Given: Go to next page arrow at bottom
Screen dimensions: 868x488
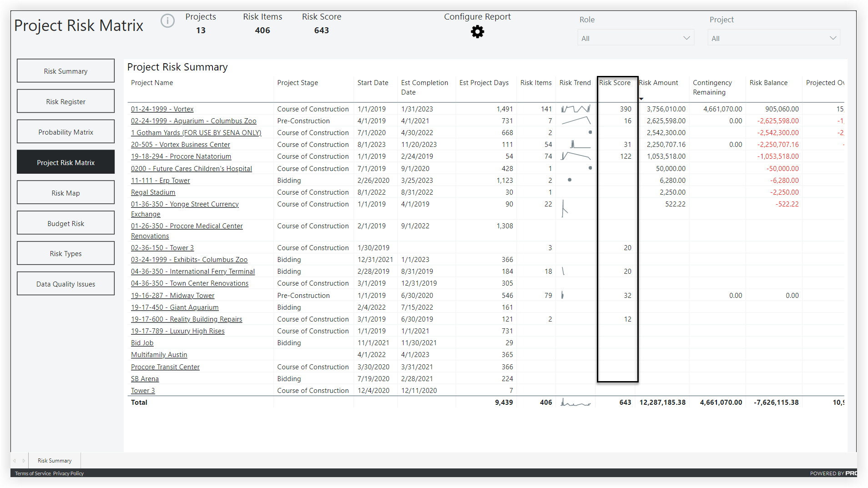Looking at the screenshot, I should click(x=24, y=461).
